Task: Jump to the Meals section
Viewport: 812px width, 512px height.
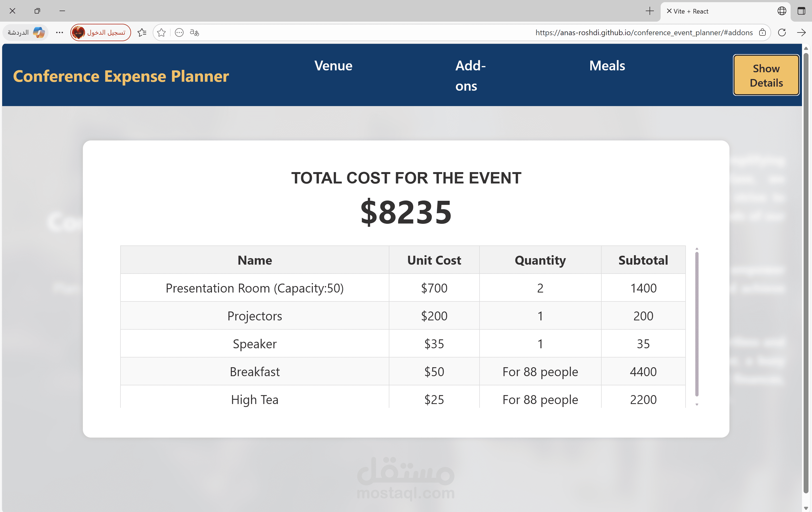Action: [607, 66]
